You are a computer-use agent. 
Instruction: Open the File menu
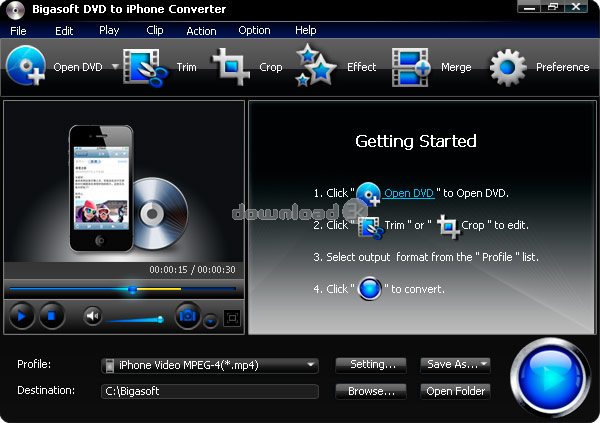click(18, 31)
